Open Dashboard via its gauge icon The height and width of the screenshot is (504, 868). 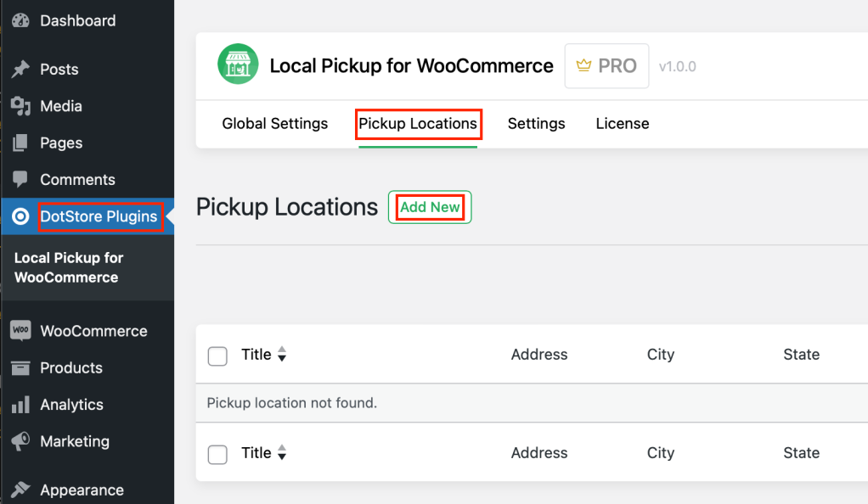pos(20,20)
